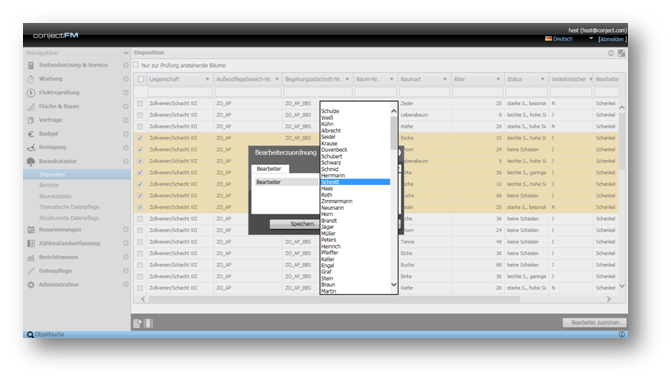Click the export icon in Disposition header

pyautogui.click(x=621, y=53)
